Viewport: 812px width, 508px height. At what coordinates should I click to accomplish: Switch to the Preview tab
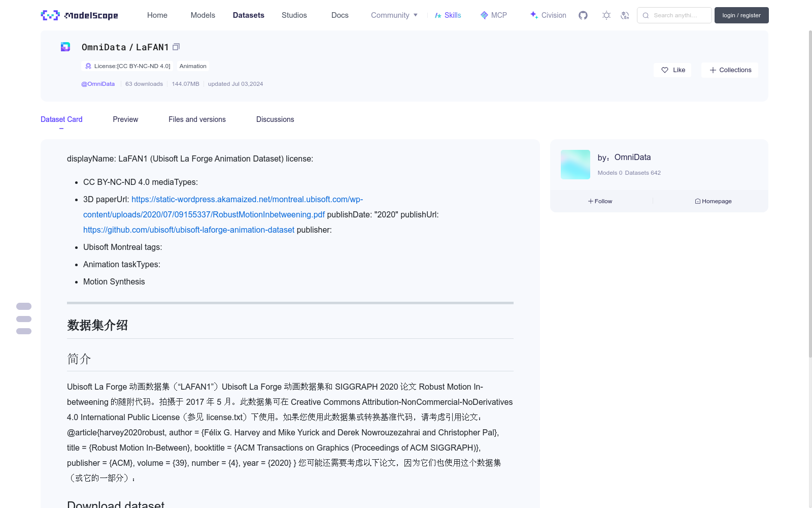point(125,119)
